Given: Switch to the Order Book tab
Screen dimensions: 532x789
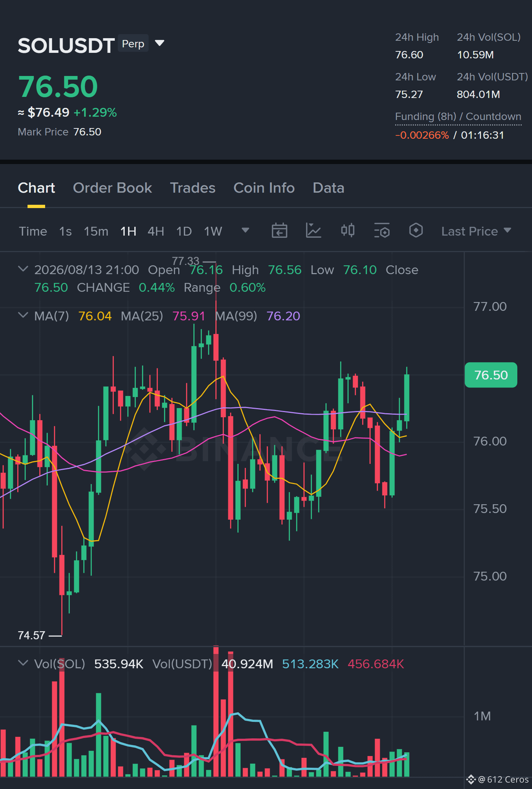Looking at the screenshot, I should click(x=112, y=188).
